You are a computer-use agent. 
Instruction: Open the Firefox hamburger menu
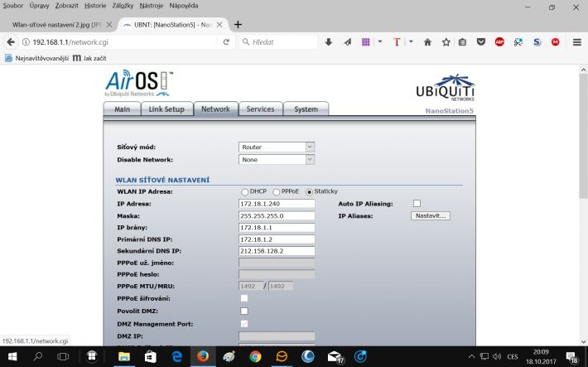577,42
